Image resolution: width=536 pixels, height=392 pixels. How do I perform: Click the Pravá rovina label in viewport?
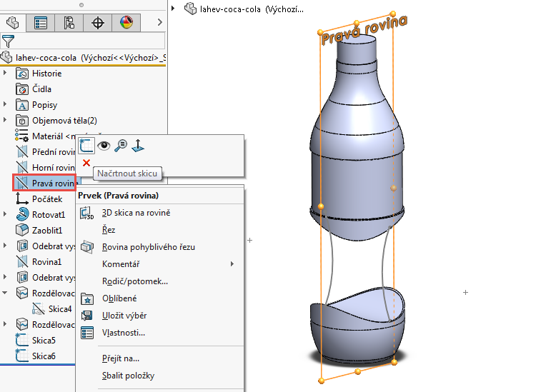(x=364, y=29)
